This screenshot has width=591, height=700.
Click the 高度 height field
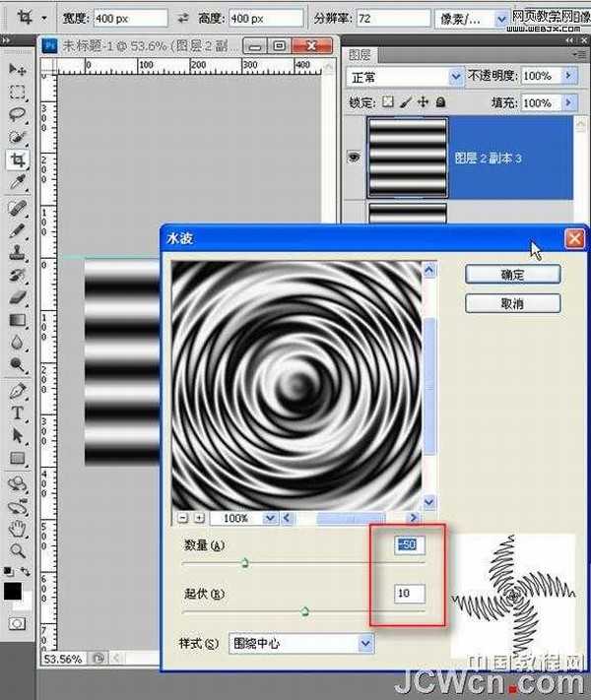tap(266, 19)
